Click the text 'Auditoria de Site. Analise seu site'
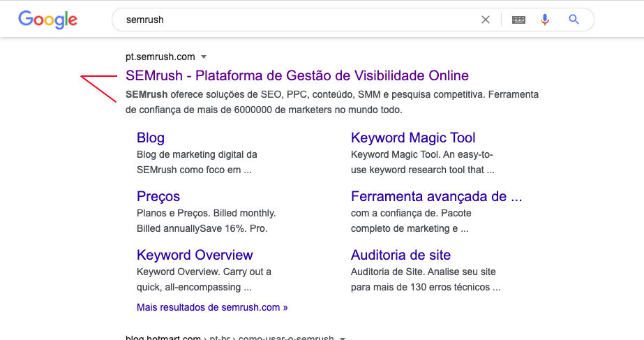Image resolution: width=644 pixels, height=340 pixels. (423, 272)
